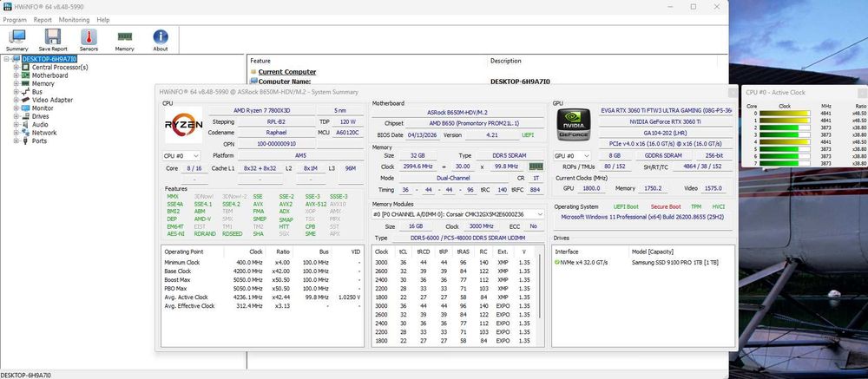This screenshot has height=379, width=868.
Task: Open the memory module selector dropdown
Action: [x=457, y=214]
